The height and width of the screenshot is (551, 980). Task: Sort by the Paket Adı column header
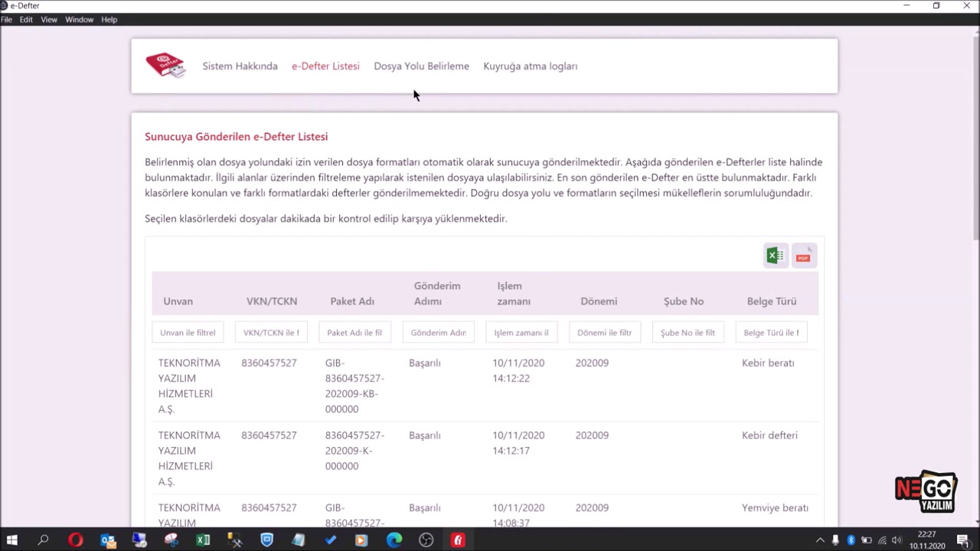click(x=352, y=301)
